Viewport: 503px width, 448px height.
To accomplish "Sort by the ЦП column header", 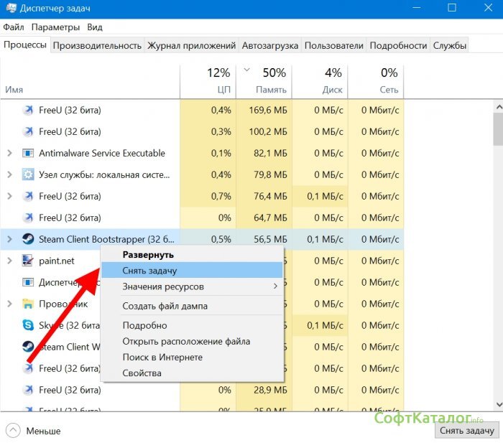I will (208, 82).
